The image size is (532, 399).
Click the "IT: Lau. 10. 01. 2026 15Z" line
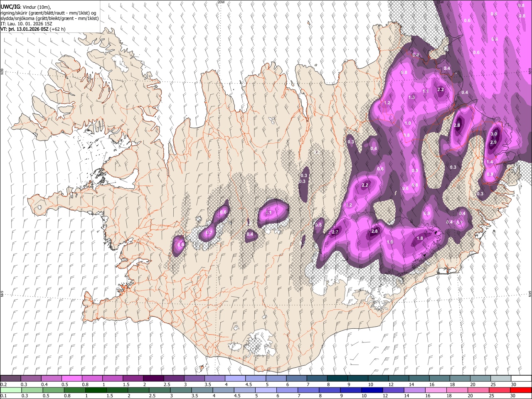[x=27, y=24]
